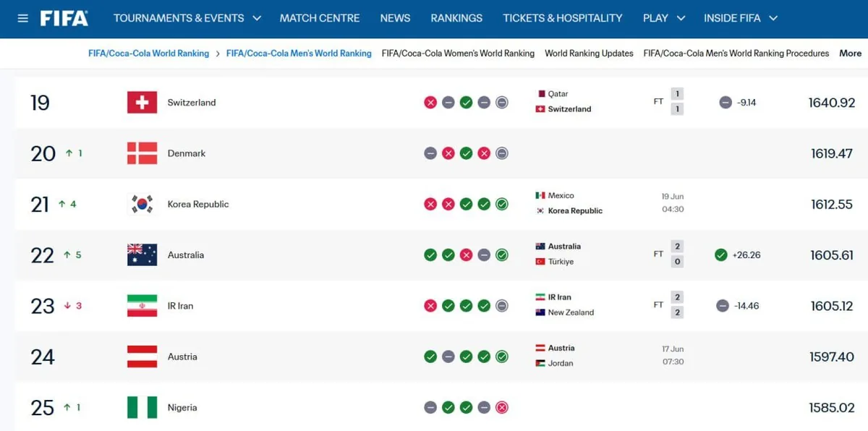The width and height of the screenshot is (868, 431).
Task: Open Switzerland team name
Action: tap(192, 103)
